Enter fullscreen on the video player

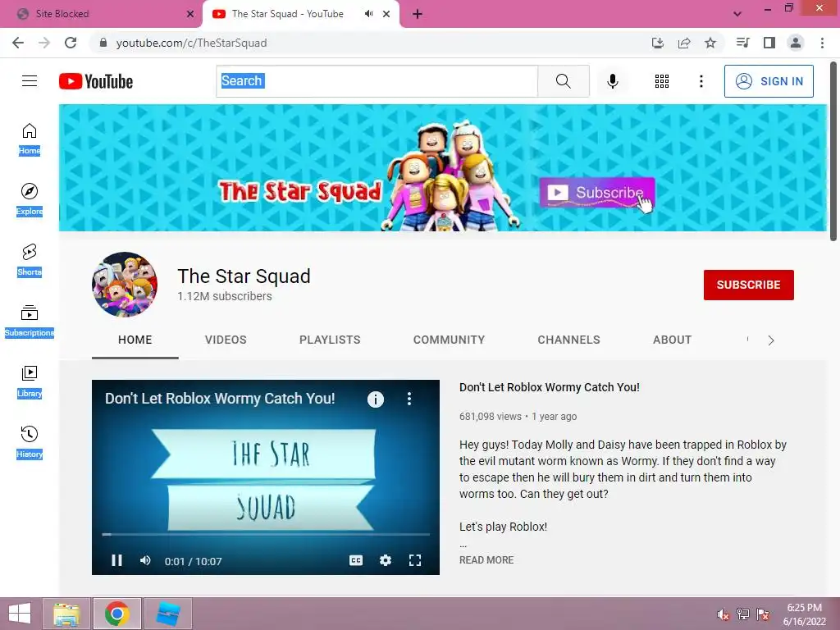tap(414, 560)
